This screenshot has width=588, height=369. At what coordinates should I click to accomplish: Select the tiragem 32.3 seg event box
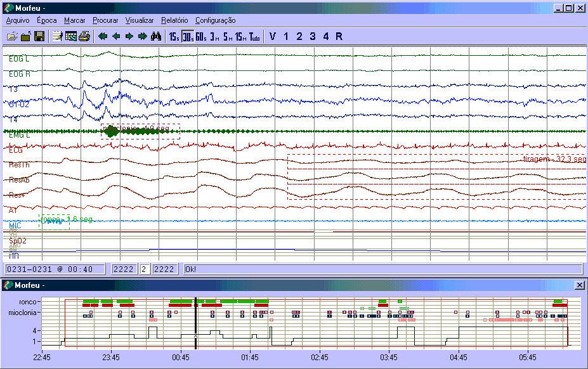coord(437,177)
